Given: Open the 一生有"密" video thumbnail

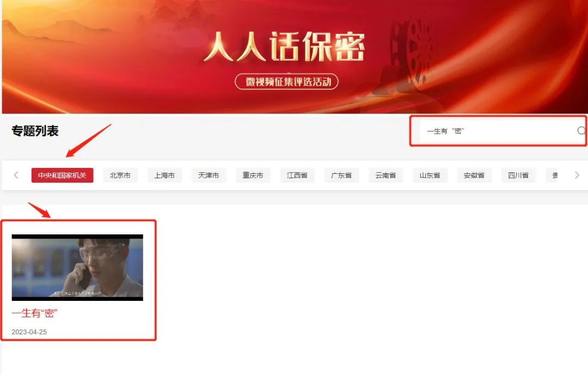Looking at the screenshot, I should coord(77,268).
